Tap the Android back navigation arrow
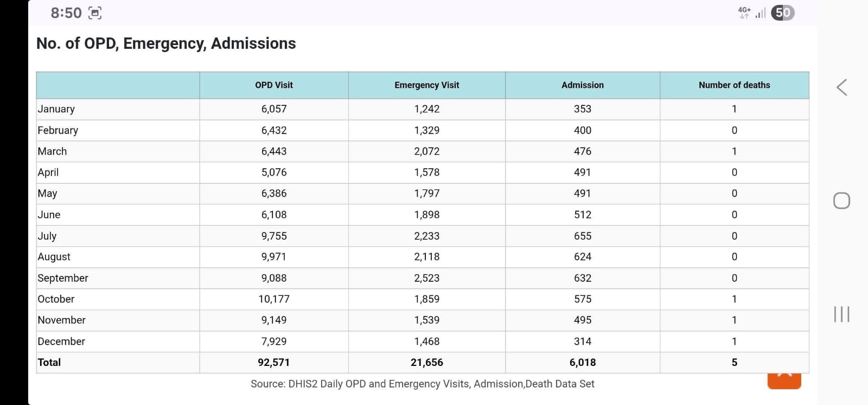Image resolution: width=868 pixels, height=405 pixels. [841, 87]
